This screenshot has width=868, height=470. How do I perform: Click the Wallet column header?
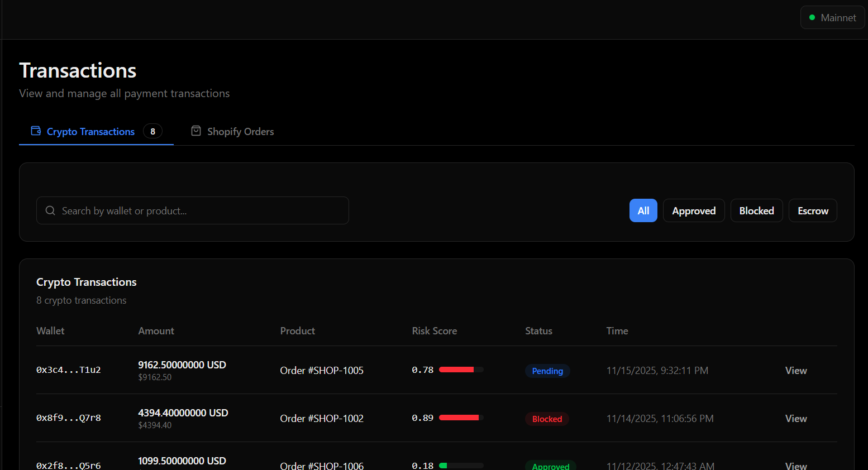(x=50, y=330)
